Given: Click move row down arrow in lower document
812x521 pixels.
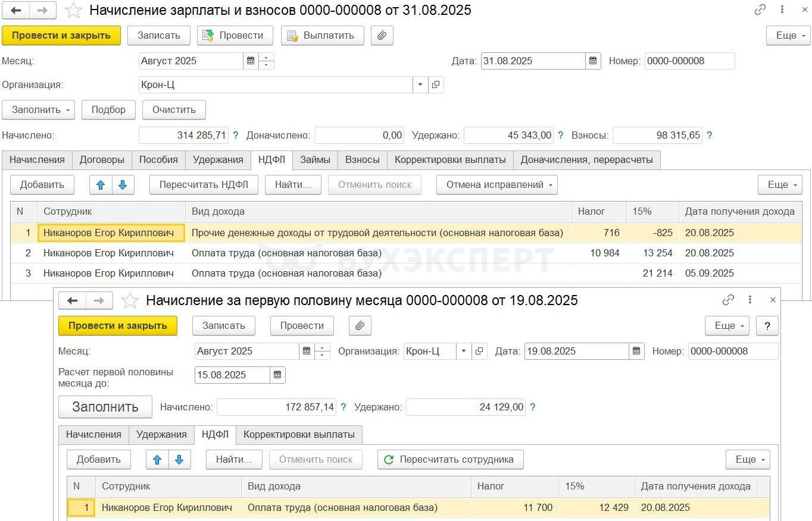Looking at the screenshot, I should [x=179, y=459].
